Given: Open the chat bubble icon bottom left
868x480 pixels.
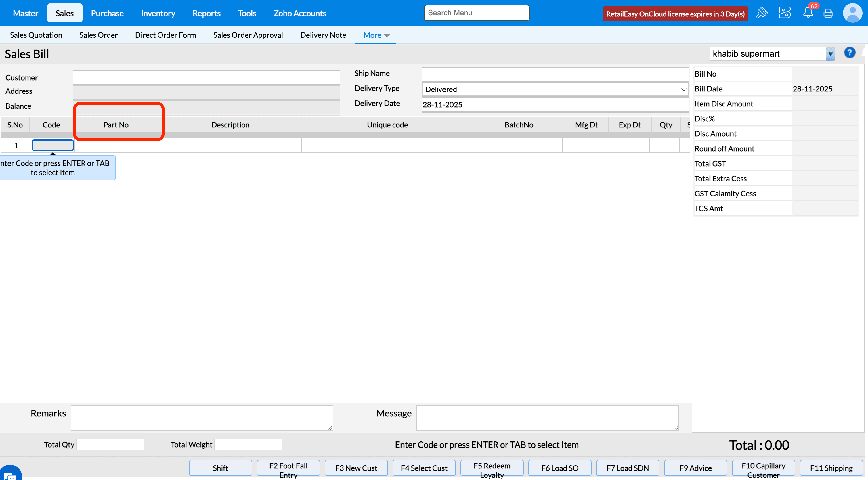Looking at the screenshot, I should (x=10, y=474).
